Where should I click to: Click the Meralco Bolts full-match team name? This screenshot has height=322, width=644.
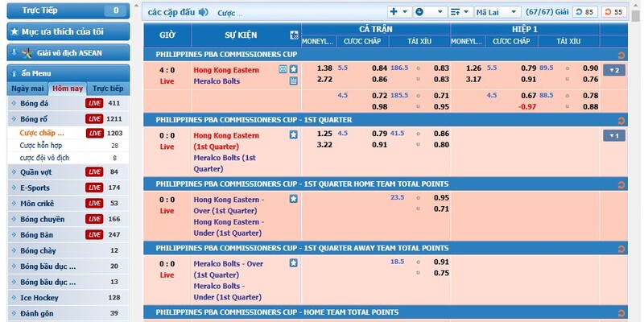pyautogui.click(x=217, y=81)
